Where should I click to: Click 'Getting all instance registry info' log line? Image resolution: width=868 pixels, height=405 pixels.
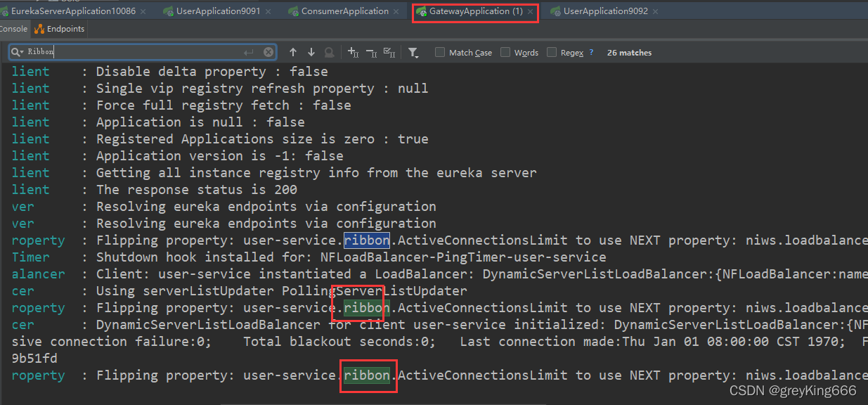click(x=316, y=172)
